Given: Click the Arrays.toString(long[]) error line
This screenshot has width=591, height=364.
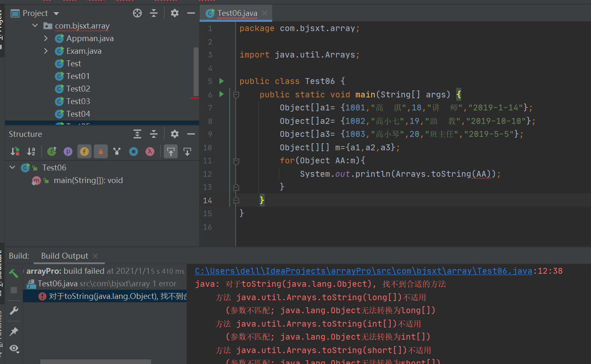Looking at the screenshot, I should [321, 297].
